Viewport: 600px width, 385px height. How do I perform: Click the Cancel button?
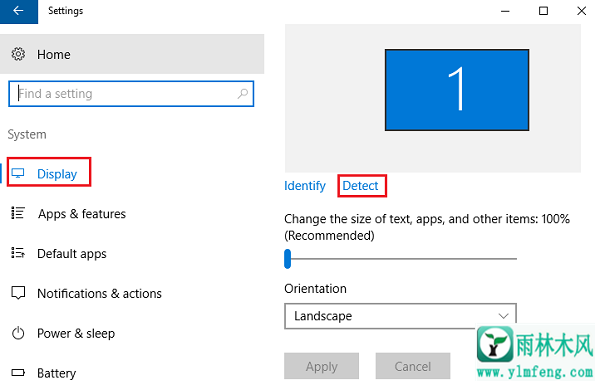pos(412,366)
